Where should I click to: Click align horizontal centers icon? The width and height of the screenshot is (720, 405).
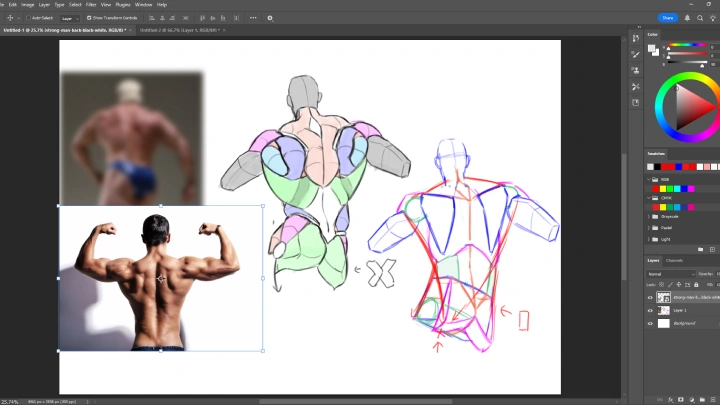click(162, 18)
